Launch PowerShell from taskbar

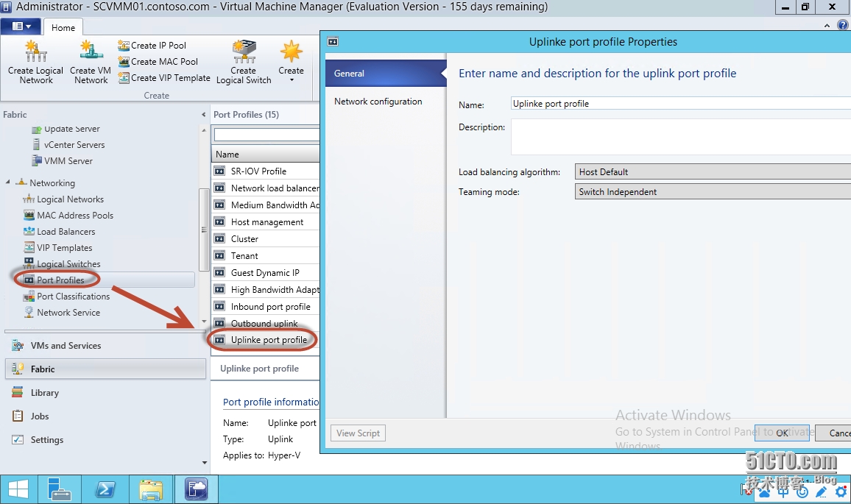click(105, 489)
